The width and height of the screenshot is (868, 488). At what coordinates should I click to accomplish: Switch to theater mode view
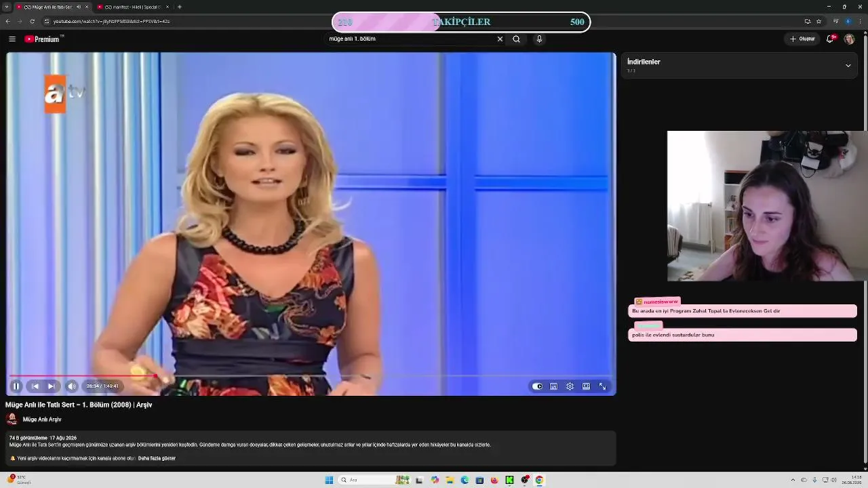[x=586, y=386]
